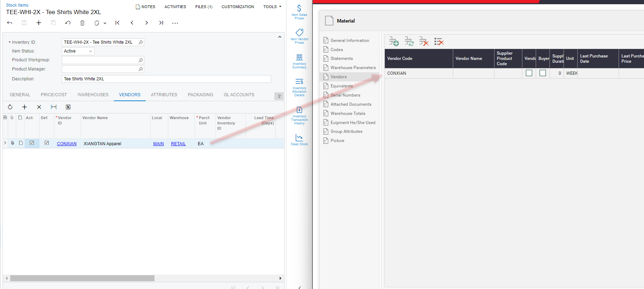644x289 pixels.
Task: Show more tabs with chevron
Action: coord(279,96)
